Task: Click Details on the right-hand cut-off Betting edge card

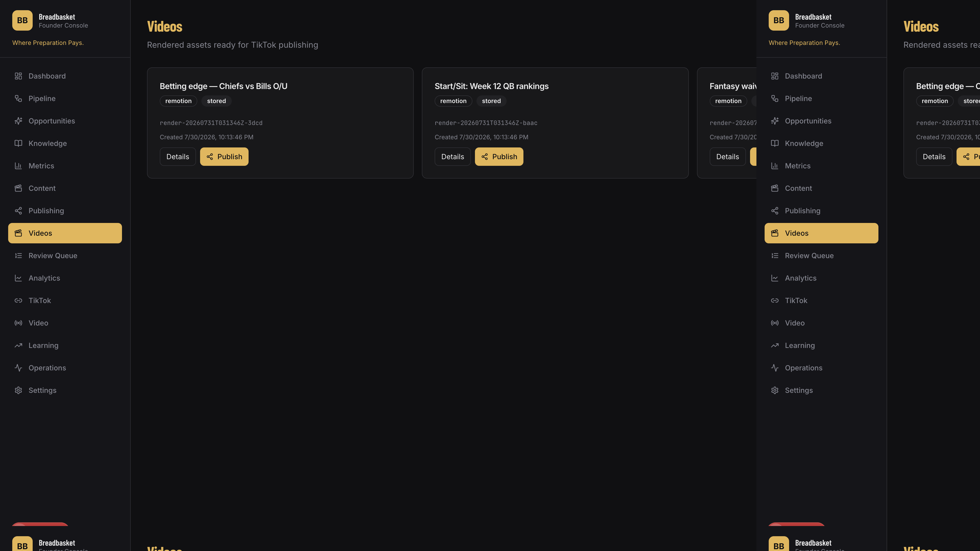Action: (x=934, y=157)
